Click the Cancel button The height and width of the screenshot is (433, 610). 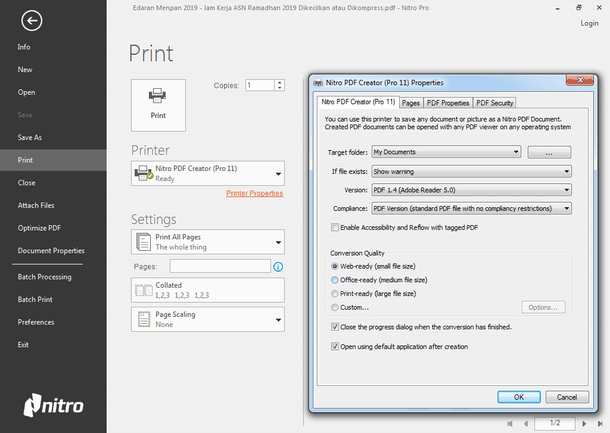point(567,397)
